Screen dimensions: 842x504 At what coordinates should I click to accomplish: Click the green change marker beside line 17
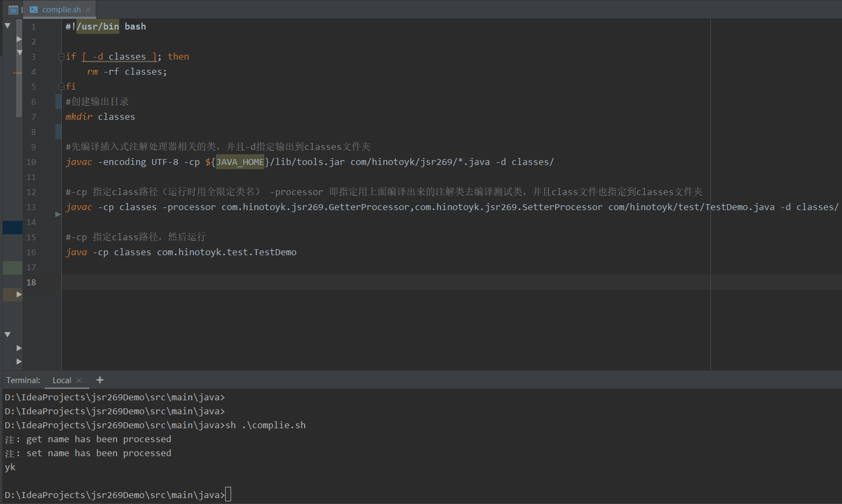13,267
